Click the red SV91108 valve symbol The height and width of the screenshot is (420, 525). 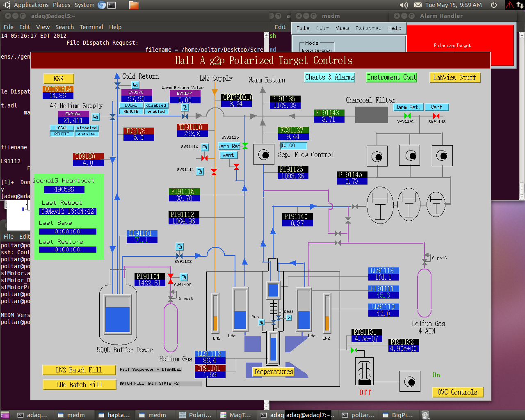(x=171, y=278)
